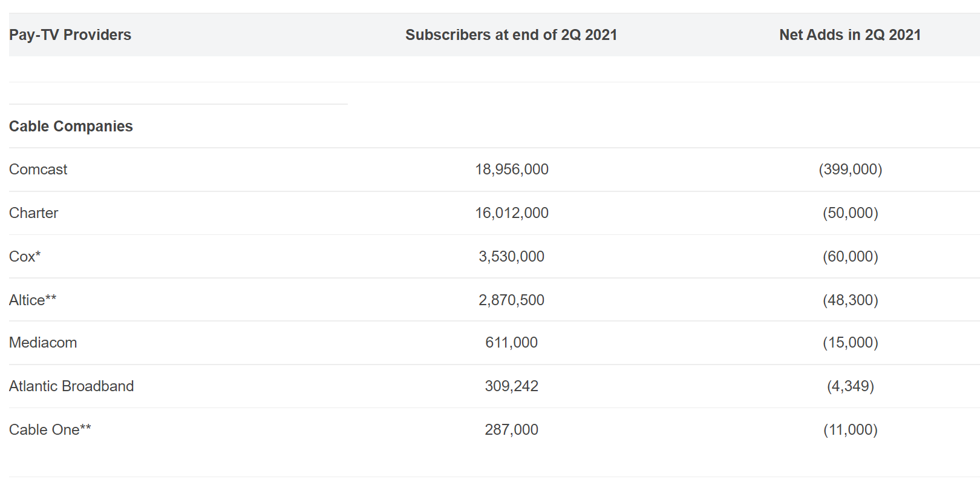The height and width of the screenshot is (482, 980).
Task: Click the Cable One** provider name
Action: pyautogui.click(x=50, y=430)
